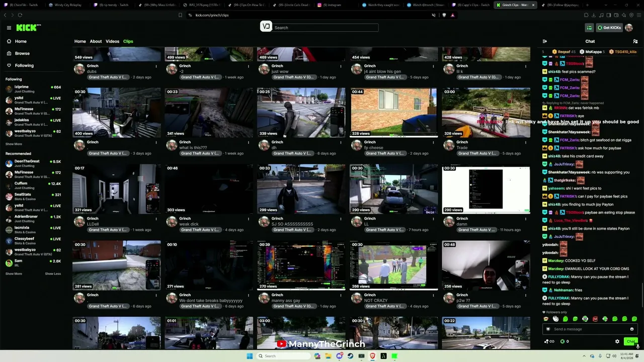This screenshot has width=644, height=362.
Task: Open izipirme channel in Following list
Action: coord(33,89)
